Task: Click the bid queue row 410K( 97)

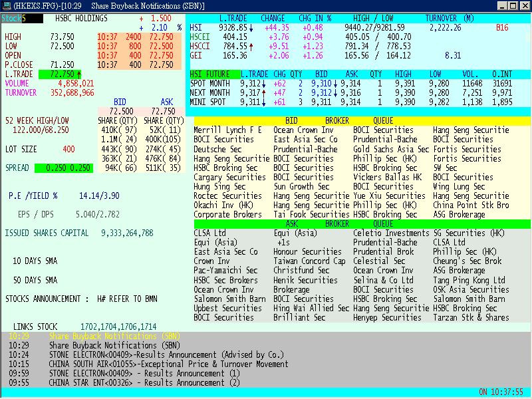Action: click(x=119, y=130)
